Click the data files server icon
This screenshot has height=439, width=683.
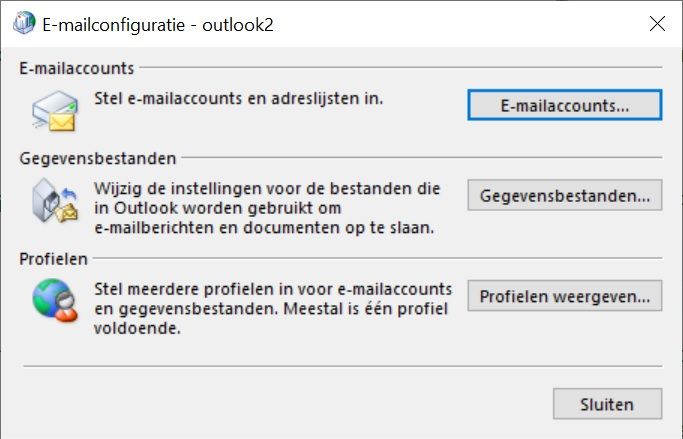55,200
